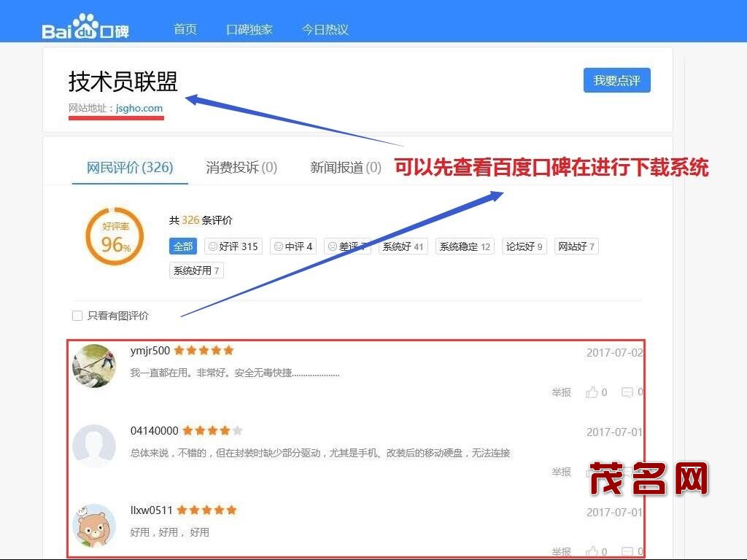Image resolution: width=747 pixels, height=560 pixels.
Task: Open 今日热议 in the top navigation
Action: coord(325,29)
